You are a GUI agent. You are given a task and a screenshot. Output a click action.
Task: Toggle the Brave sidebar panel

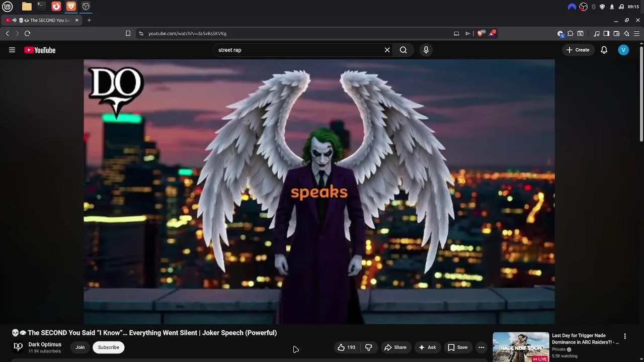click(606, 34)
